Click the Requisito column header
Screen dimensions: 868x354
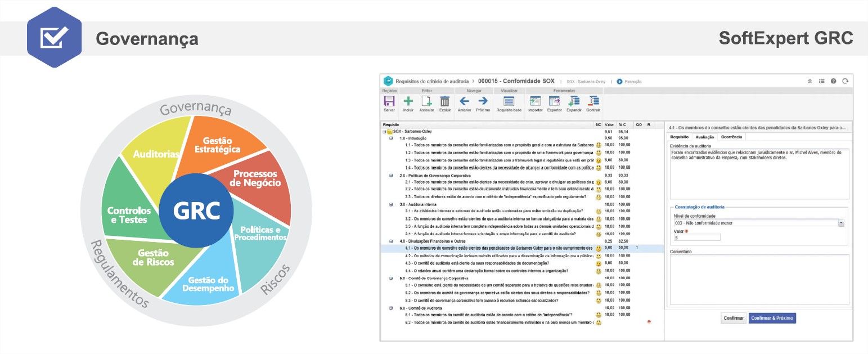pyautogui.click(x=391, y=124)
